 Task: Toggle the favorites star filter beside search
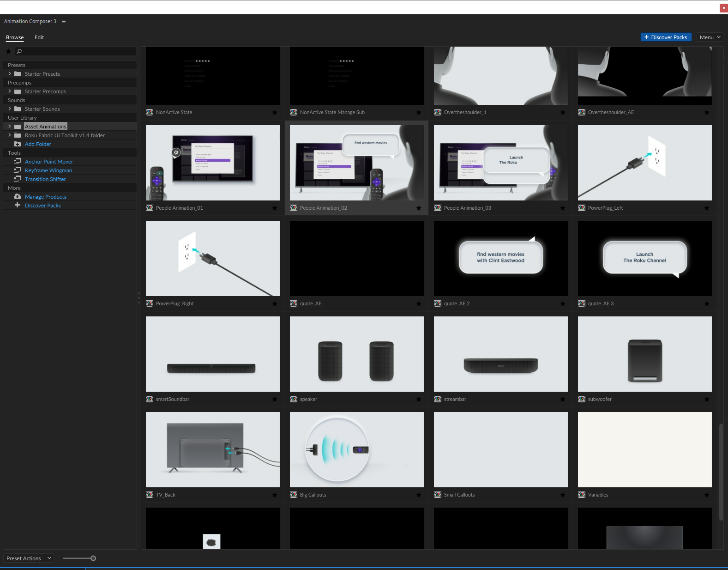tap(8, 51)
